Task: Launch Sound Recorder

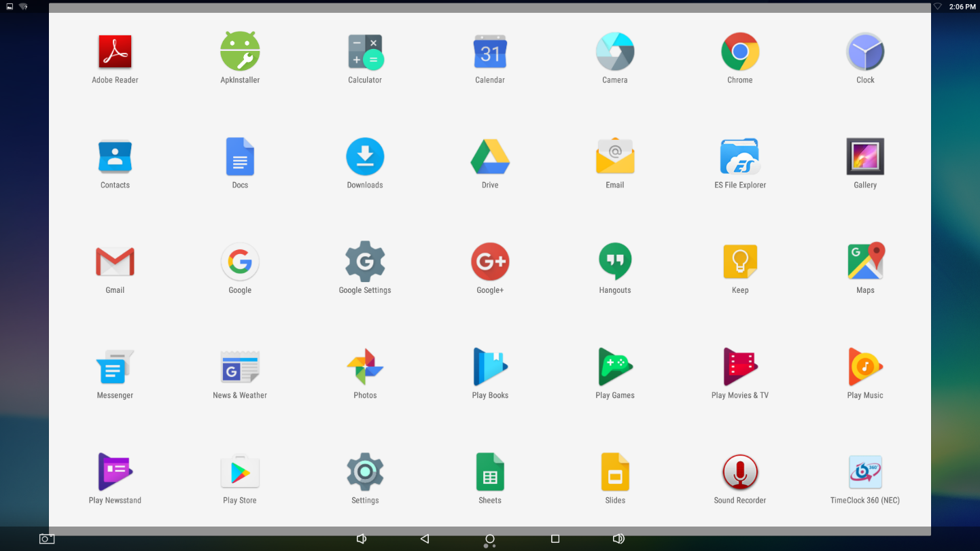Action: 740,472
